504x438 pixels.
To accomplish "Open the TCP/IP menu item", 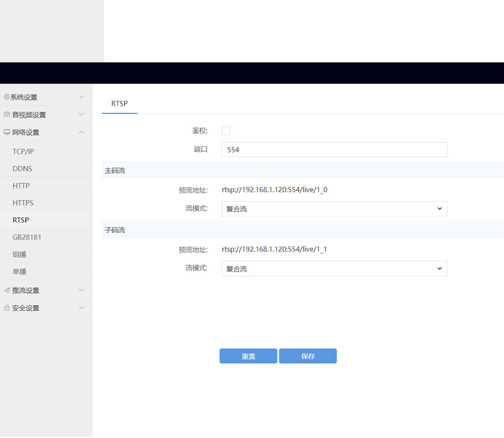I will (x=23, y=151).
